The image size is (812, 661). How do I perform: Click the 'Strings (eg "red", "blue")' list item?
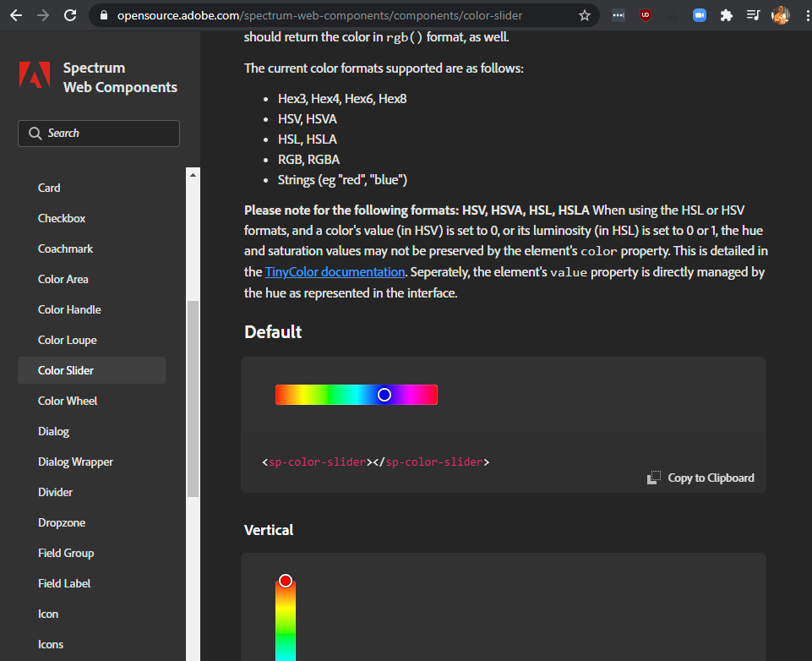pos(343,180)
